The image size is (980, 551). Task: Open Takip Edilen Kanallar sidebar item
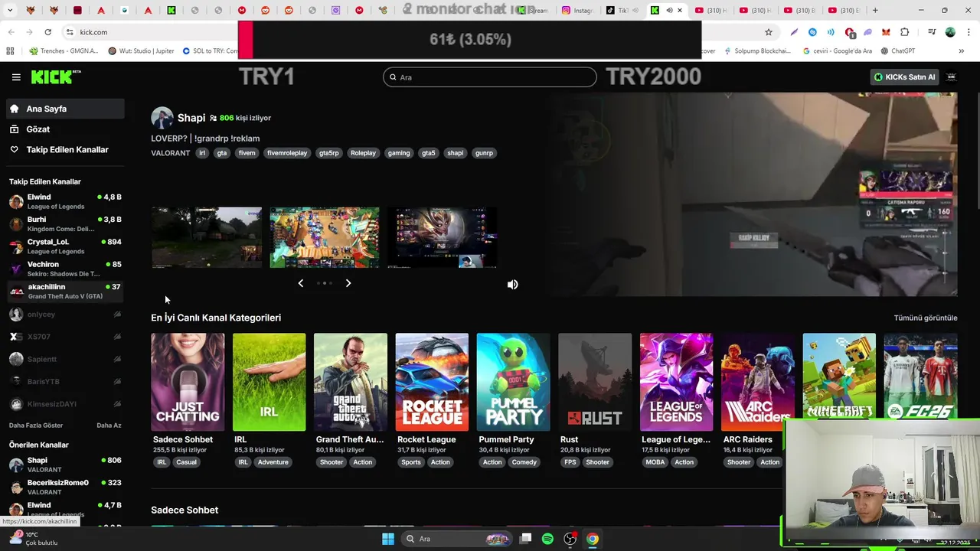[x=65, y=149]
